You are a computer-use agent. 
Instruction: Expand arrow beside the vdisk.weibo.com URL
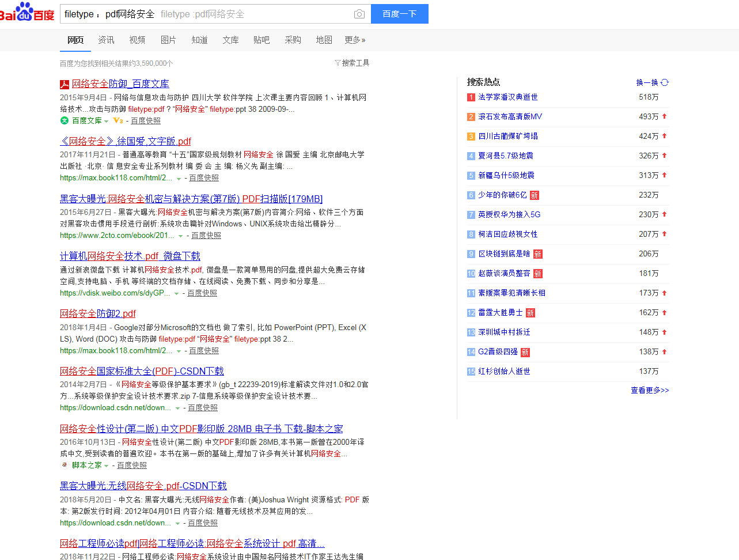coord(176,293)
